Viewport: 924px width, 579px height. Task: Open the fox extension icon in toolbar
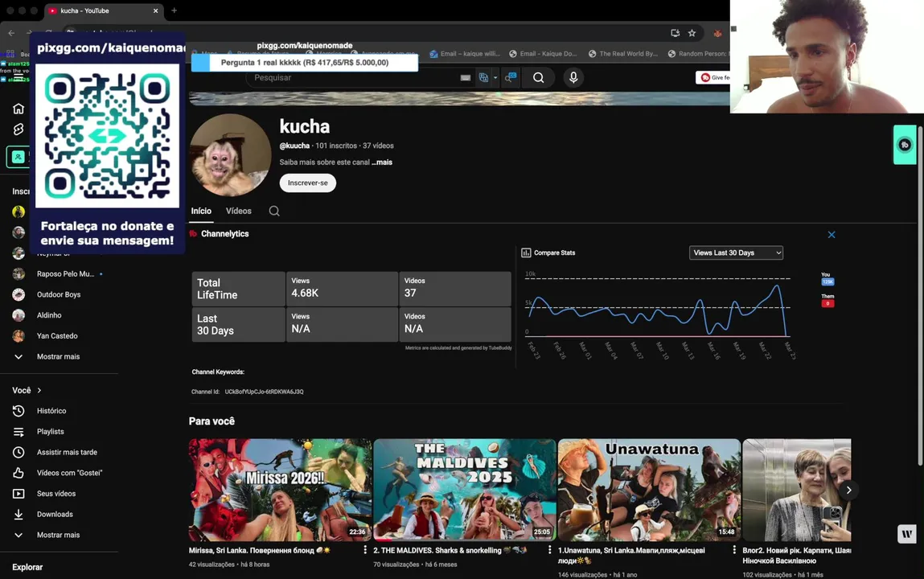point(717,33)
